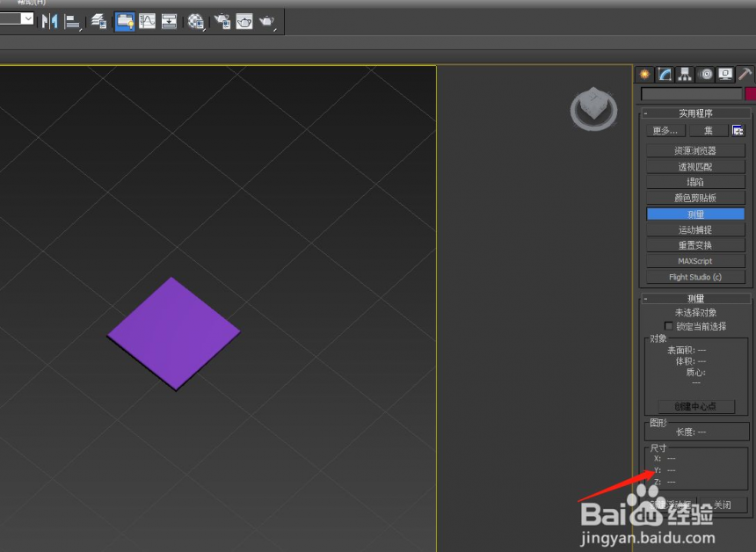756x552 pixels.
Task: Collapse the 测量 rollout header
Action: [695, 299]
